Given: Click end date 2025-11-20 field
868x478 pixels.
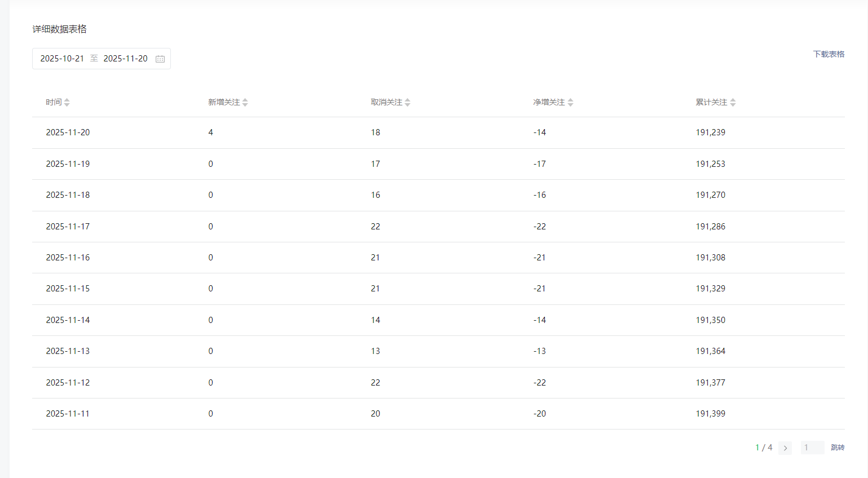Looking at the screenshot, I should coord(125,59).
